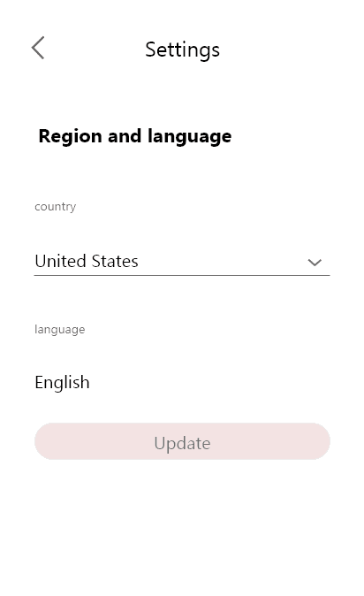The width and height of the screenshot is (364, 596).
Task: Click the word "States" in country field
Action: (115, 262)
